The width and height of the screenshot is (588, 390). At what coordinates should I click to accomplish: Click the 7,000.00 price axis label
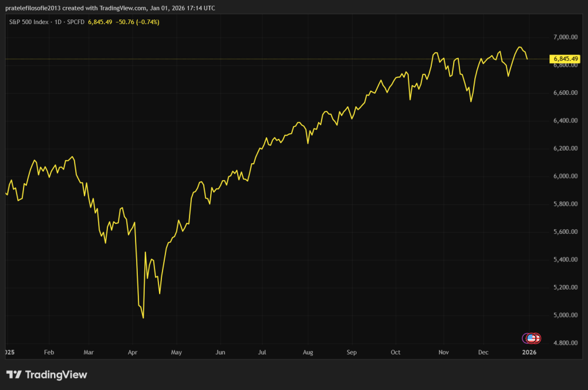(x=565, y=37)
